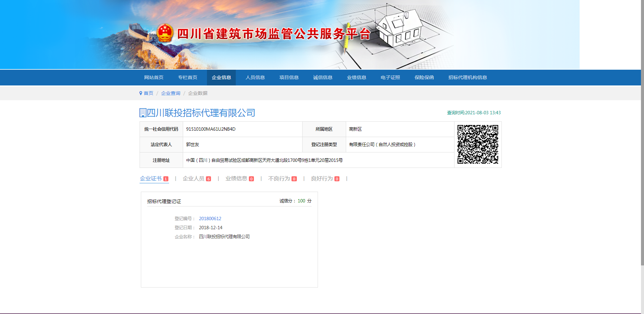
Task: Go to 专栏首页 in navigation bar
Action: tap(187, 77)
